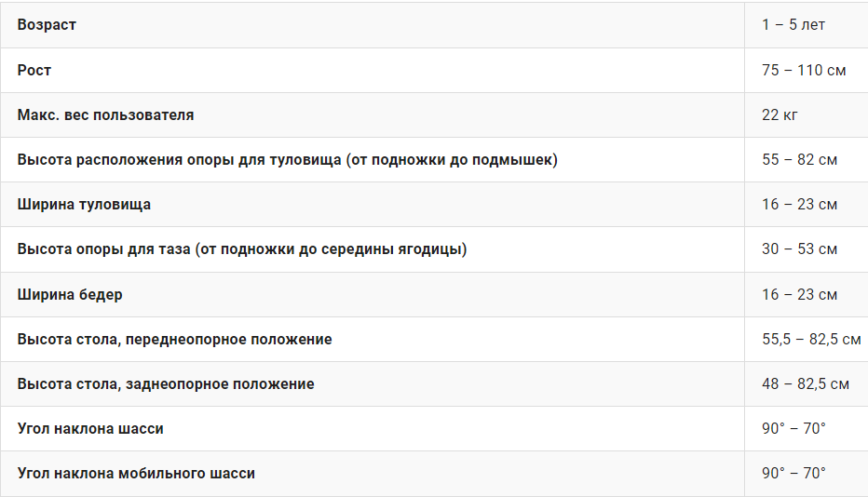
Task: Click "Высота стола, заднеопорное положение" label
Action: pyautogui.click(x=166, y=384)
